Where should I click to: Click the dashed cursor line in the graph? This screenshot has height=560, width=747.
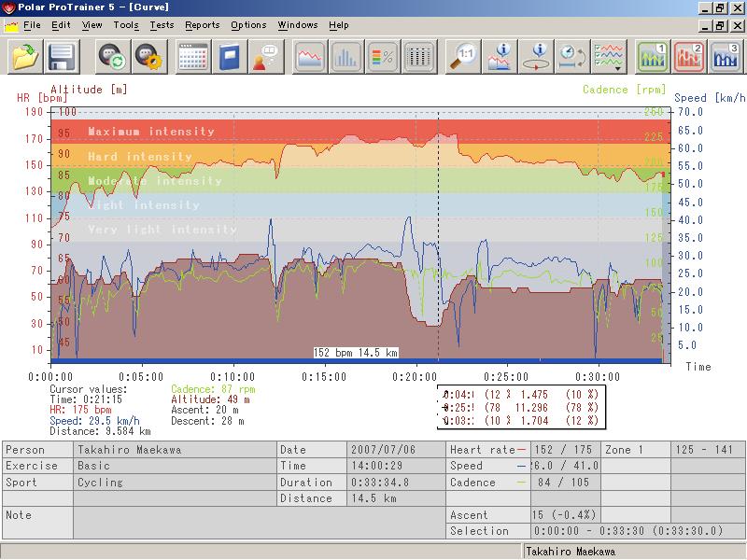[438, 238]
